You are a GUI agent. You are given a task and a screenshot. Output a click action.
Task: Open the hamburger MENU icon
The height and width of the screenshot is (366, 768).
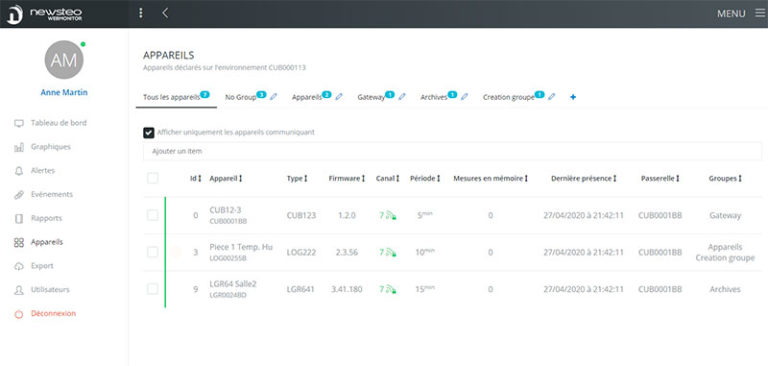(760, 13)
